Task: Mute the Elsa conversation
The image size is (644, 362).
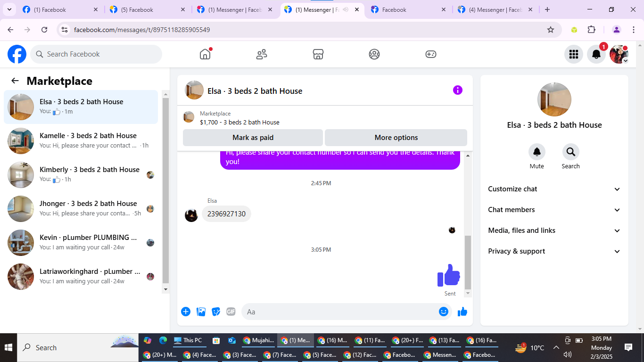Action: click(x=537, y=152)
